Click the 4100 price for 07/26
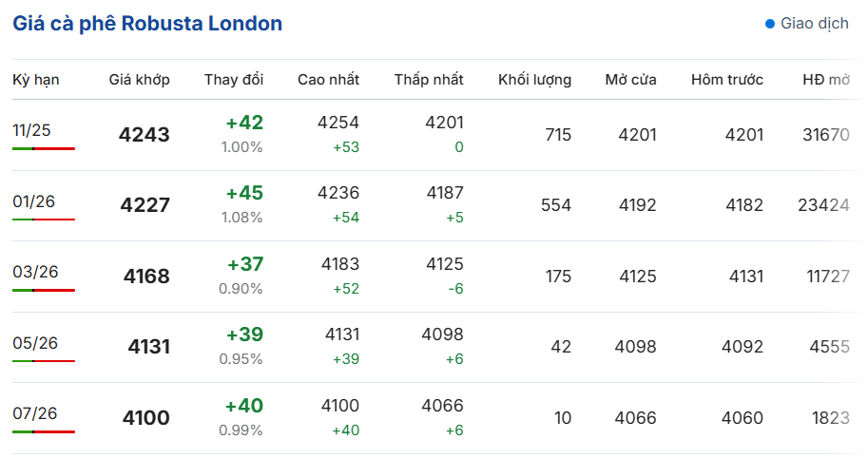Viewport: 868px width, 459px height. [146, 417]
